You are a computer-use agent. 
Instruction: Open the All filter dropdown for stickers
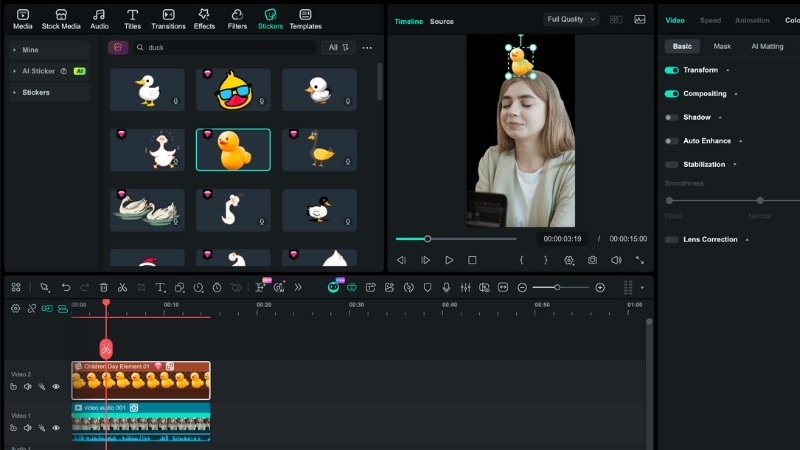coord(338,47)
